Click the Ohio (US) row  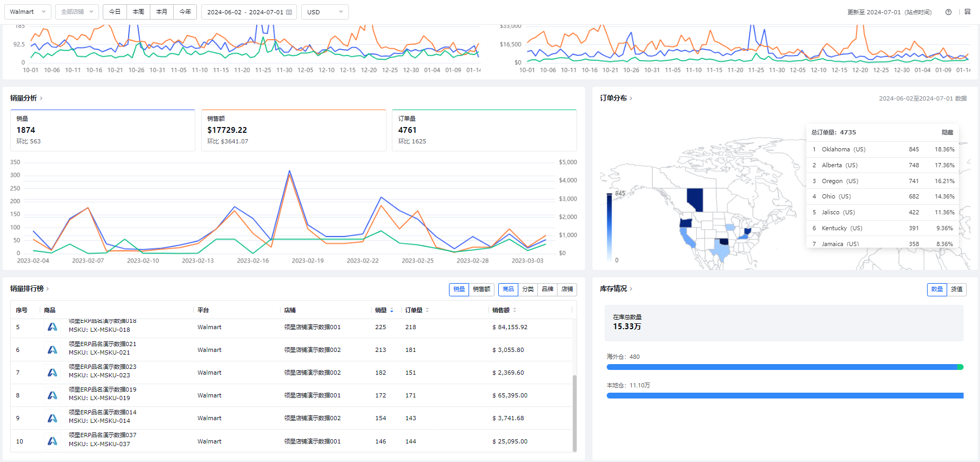pyautogui.click(x=883, y=196)
